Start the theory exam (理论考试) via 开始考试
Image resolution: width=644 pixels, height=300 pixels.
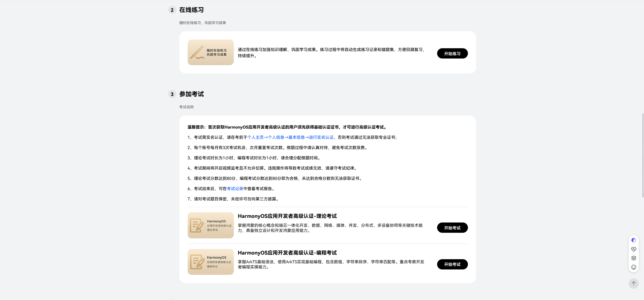pos(452,228)
